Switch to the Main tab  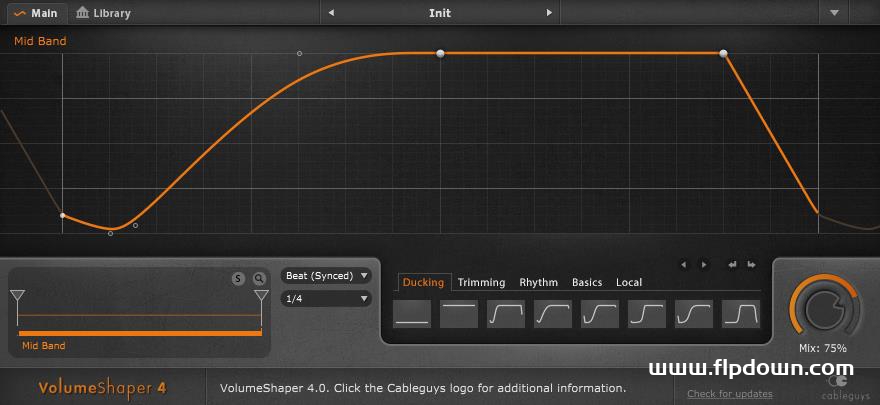(37, 13)
